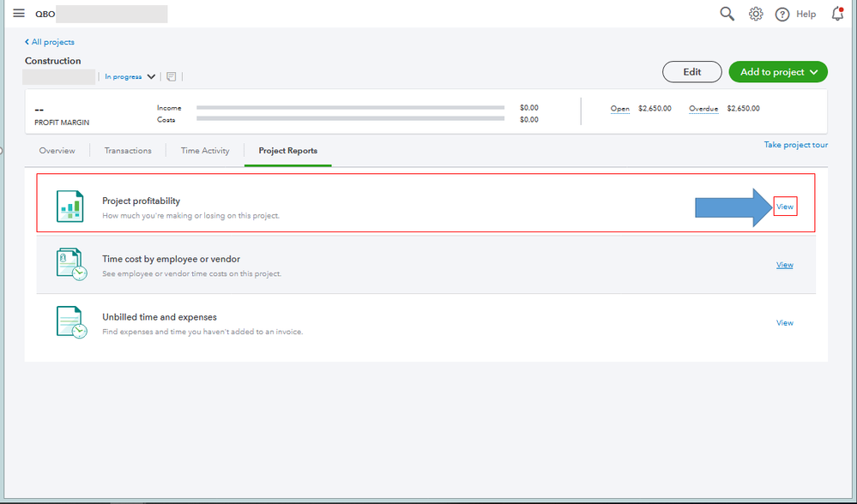Open QuickBooks settings via the gear icon
Image resolution: width=857 pixels, height=504 pixels.
tap(756, 14)
